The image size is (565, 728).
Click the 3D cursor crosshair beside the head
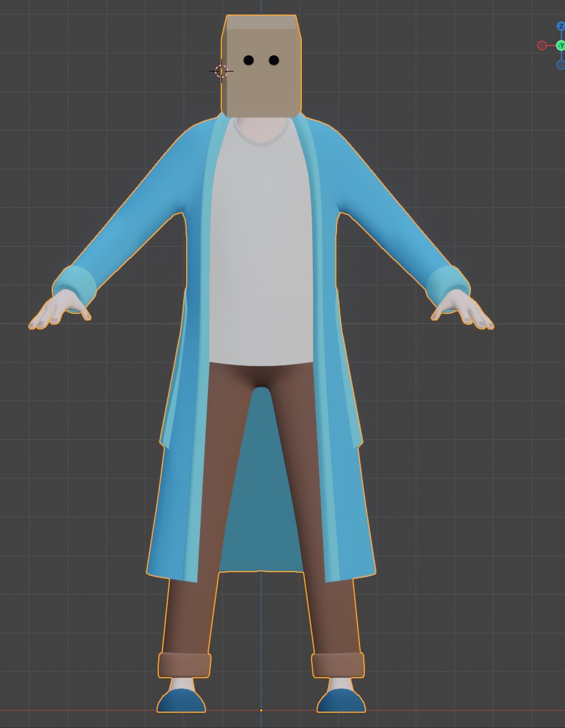click(221, 71)
